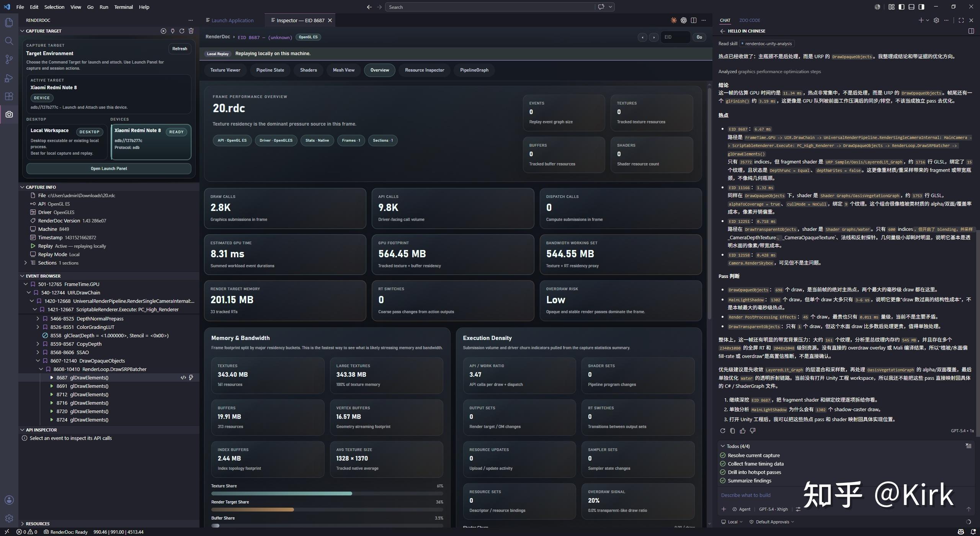Click the reload icon in Capture Target header

182,31
